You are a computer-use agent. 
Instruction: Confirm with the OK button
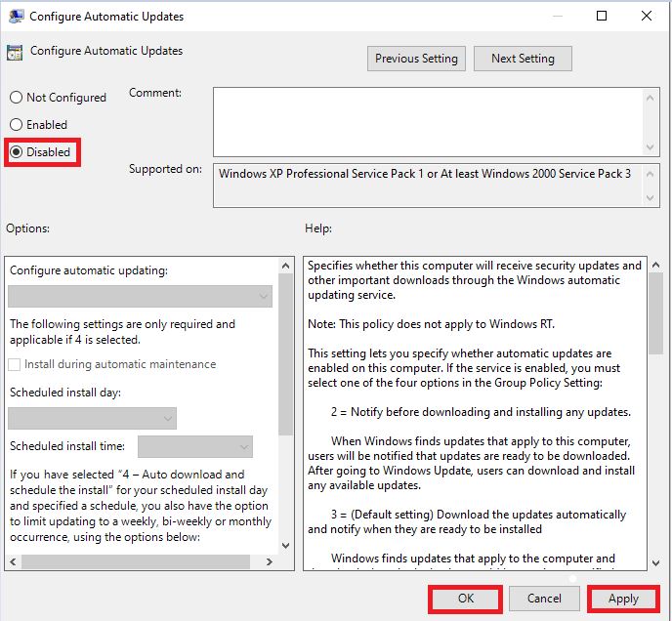click(466, 598)
